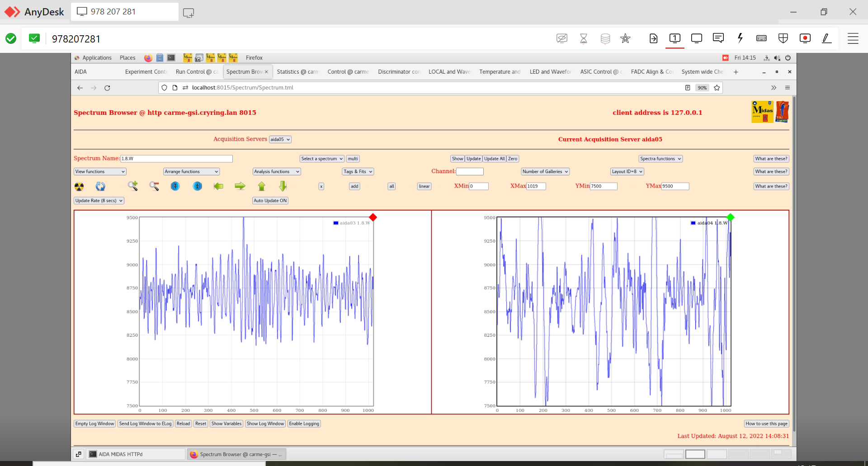Open the Select a spectrum dropdown

coord(322,159)
